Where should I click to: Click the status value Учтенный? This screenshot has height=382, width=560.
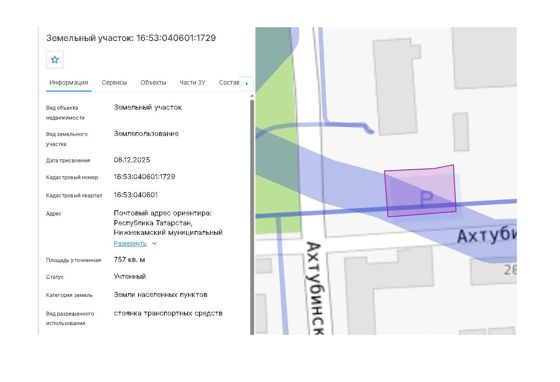point(130,276)
